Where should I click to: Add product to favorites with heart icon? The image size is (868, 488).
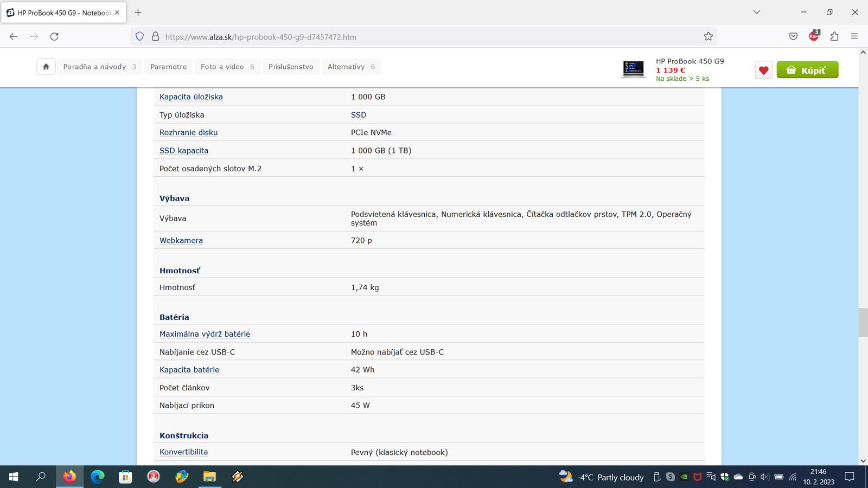(763, 70)
